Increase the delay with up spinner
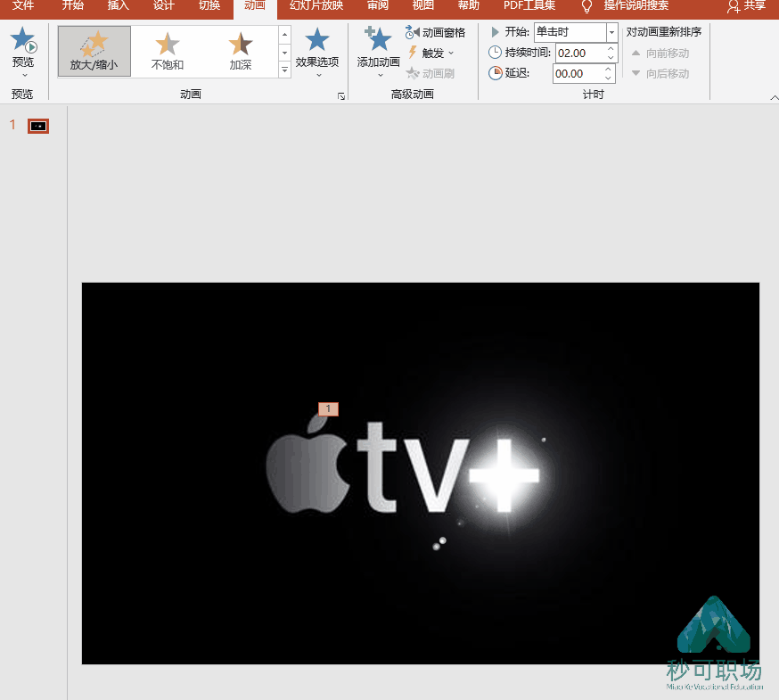This screenshot has width=779, height=700. 608,69
